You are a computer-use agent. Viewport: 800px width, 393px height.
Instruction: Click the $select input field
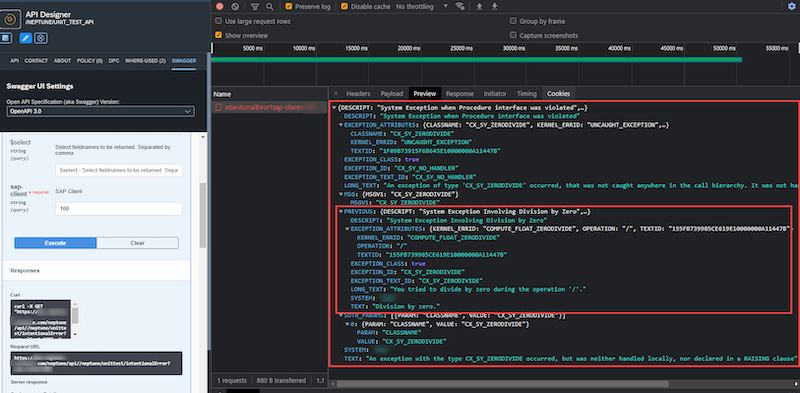point(118,170)
